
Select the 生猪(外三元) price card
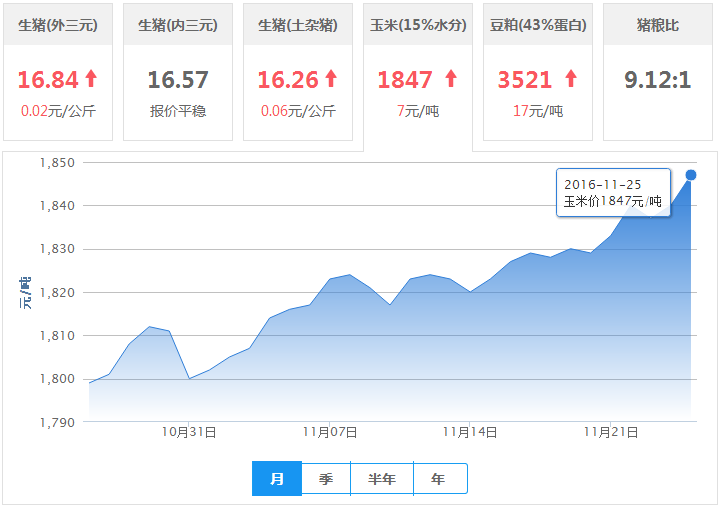[58, 72]
